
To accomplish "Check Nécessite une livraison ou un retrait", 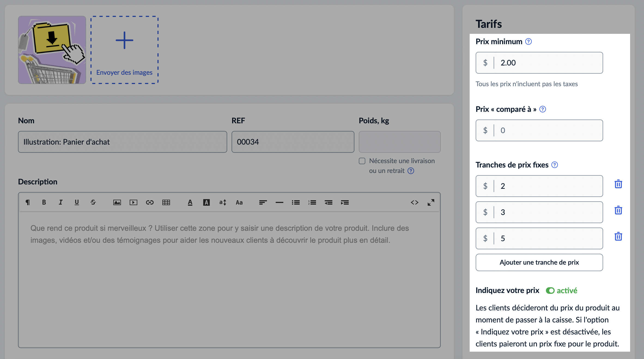I will (x=362, y=161).
